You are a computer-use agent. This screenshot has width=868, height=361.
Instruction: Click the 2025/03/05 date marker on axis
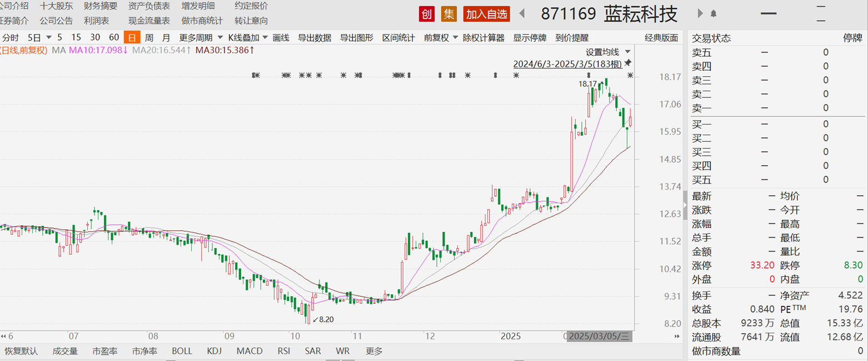[600, 336]
